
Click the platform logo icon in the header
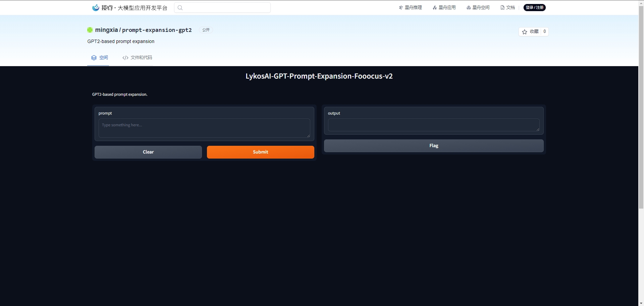pyautogui.click(x=96, y=7)
